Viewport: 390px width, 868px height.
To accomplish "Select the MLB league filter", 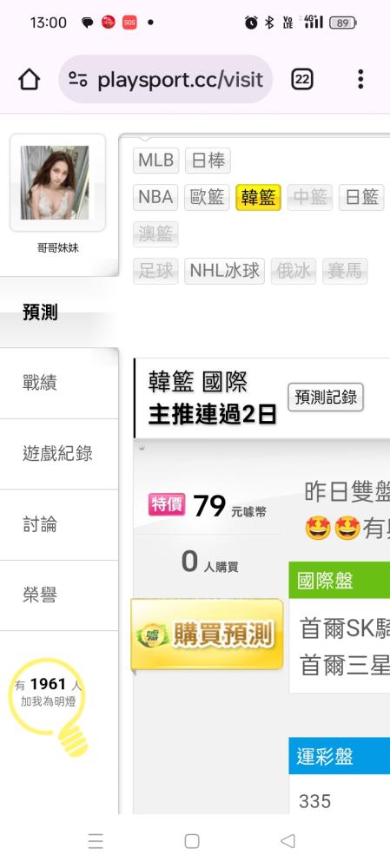I will point(155,161).
